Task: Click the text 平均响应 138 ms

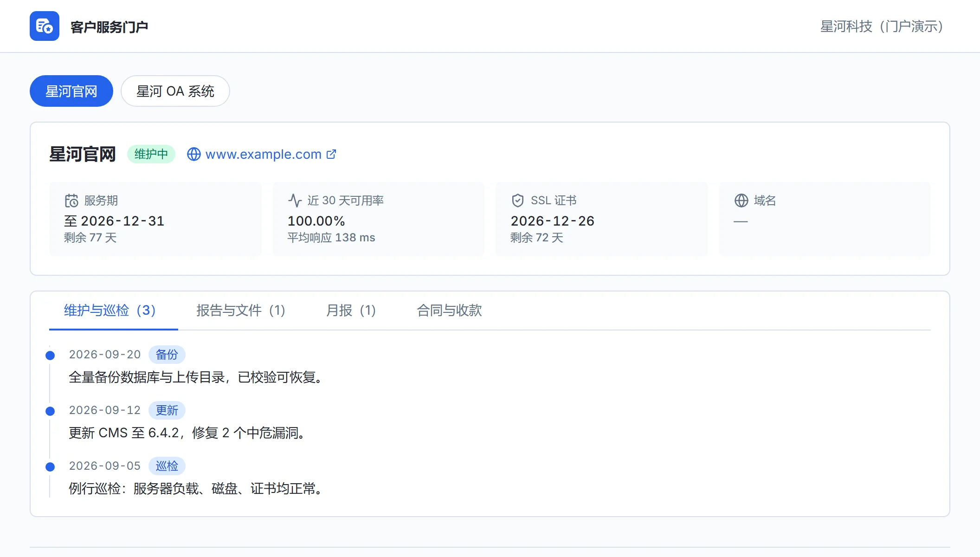Action: click(x=331, y=238)
